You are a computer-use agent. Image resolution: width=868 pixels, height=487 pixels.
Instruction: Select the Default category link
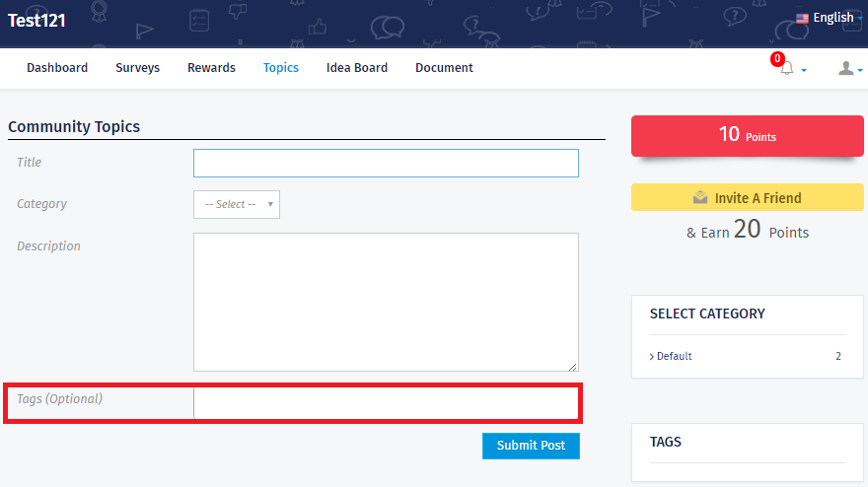[x=675, y=356]
